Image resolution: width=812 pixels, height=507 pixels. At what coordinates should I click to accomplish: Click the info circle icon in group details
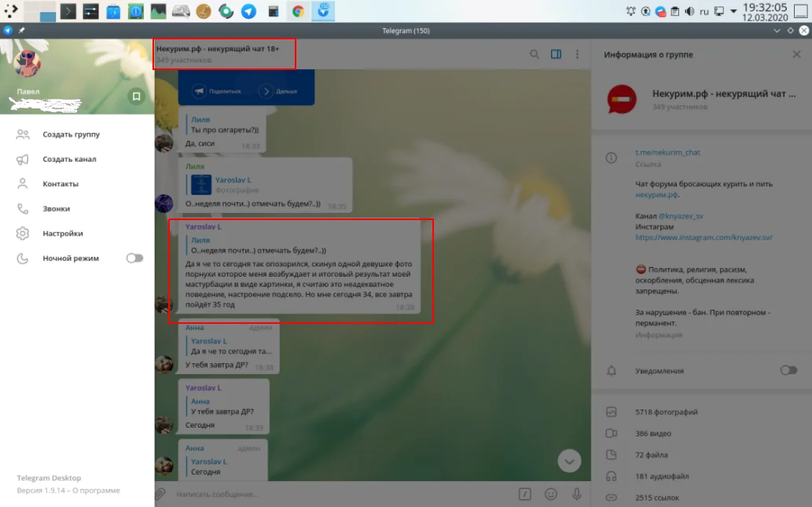pyautogui.click(x=612, y=158)
